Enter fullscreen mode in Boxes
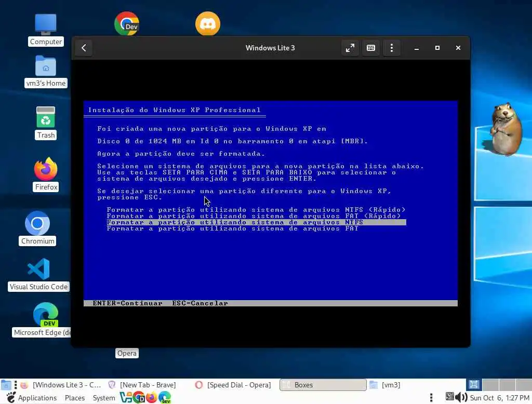This screenshot has height=404, width=532. point(350,48)
